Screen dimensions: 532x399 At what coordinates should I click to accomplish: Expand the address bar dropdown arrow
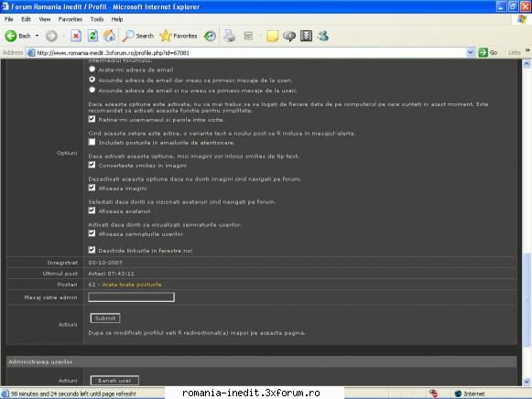[470, 52]
